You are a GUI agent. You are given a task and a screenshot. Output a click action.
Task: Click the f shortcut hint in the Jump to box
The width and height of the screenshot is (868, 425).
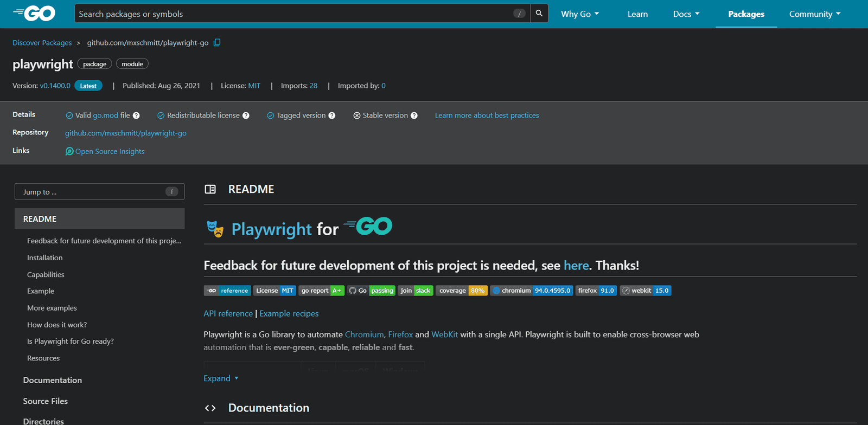tap(172, 191)
